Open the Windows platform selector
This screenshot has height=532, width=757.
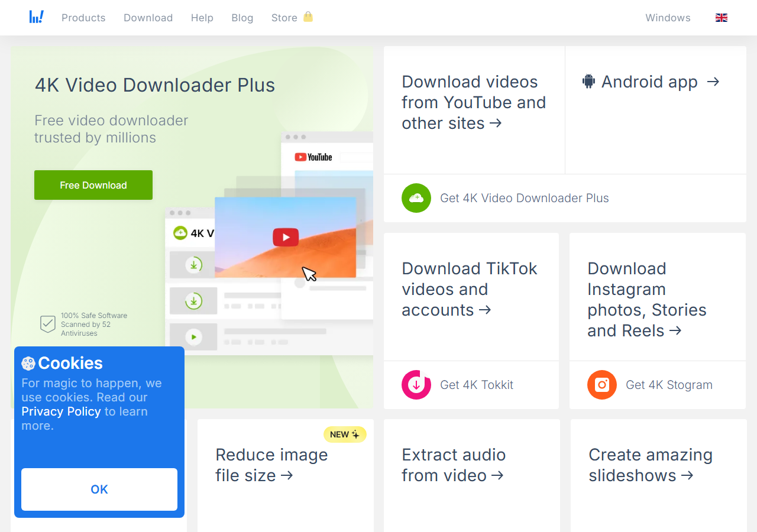pyautogui.click(x=668, y=18)
